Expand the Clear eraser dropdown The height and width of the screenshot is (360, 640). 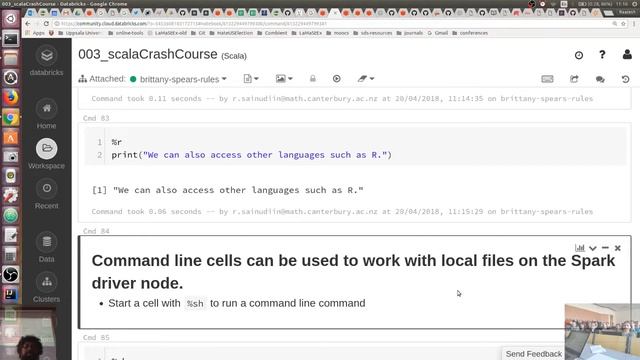pos(366,78)
